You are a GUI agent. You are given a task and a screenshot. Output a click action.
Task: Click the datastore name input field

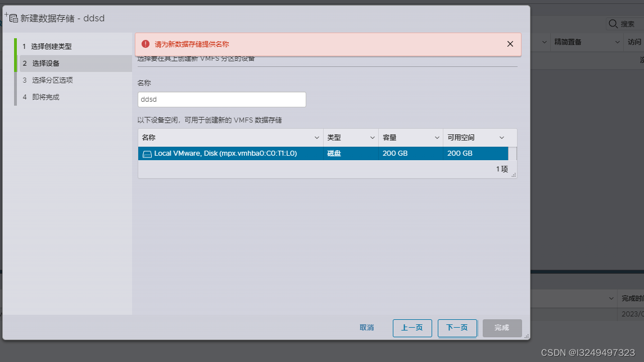pos(222,99)
